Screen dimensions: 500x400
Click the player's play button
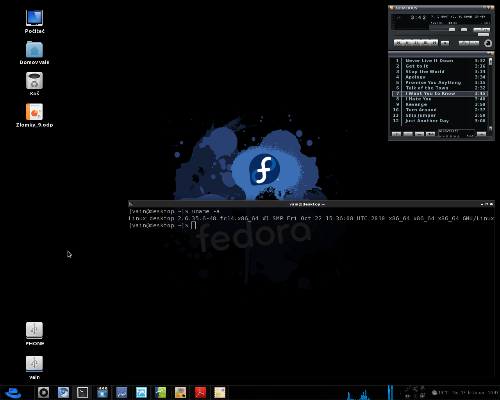(x=407, y=43)
